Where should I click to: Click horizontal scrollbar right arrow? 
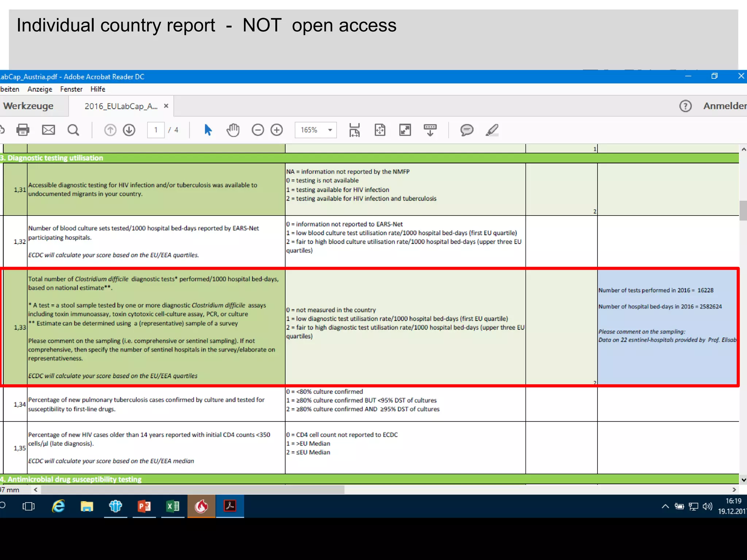(x=734, y=490)
